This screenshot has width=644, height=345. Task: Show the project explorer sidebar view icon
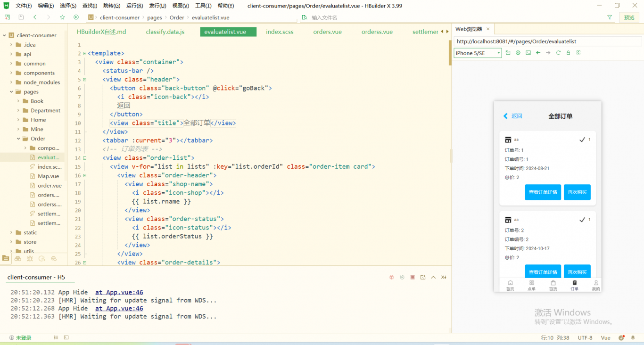(6, 258)
